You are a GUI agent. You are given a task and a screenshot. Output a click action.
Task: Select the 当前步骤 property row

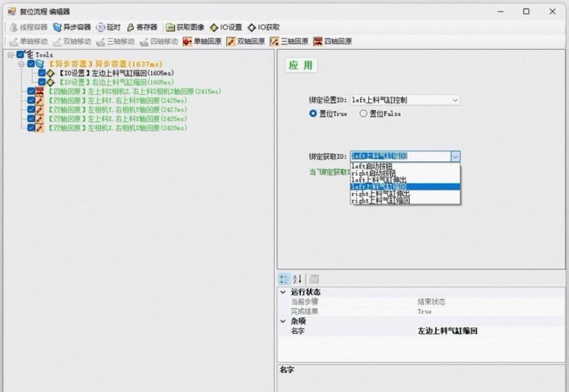tap(421, 301)
